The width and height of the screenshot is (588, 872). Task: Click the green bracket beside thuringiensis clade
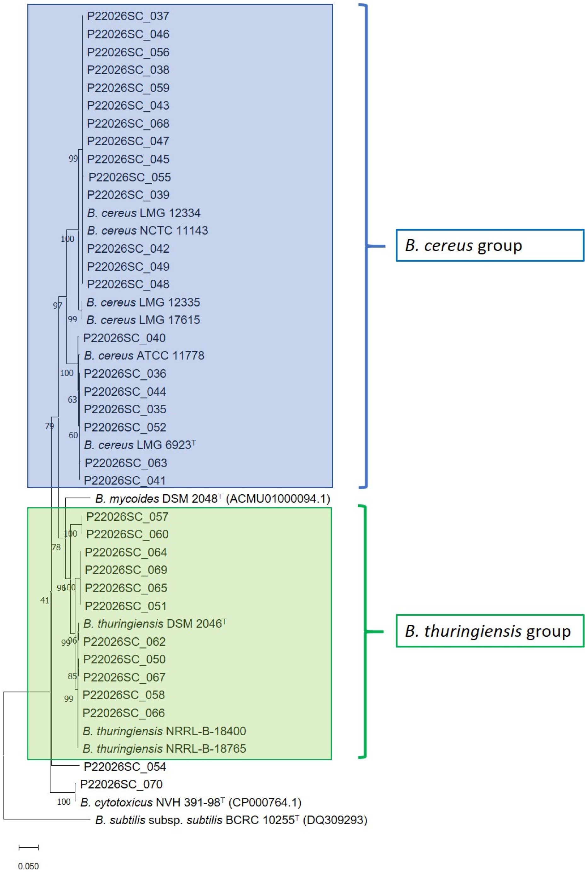365,632
